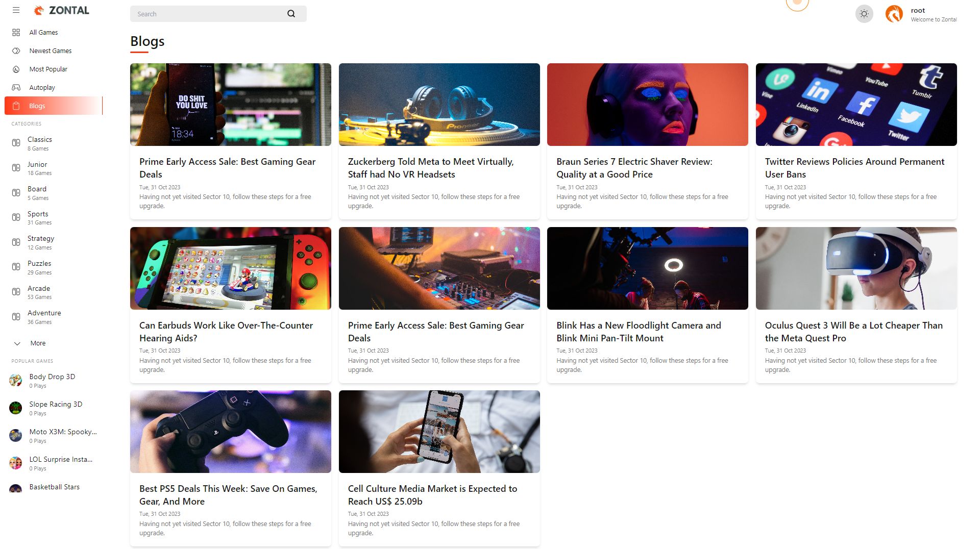Viewport: 980px width, 549px height.
Task: Toggle the light/dark theme sun button
Action: (x=864, y=14)
